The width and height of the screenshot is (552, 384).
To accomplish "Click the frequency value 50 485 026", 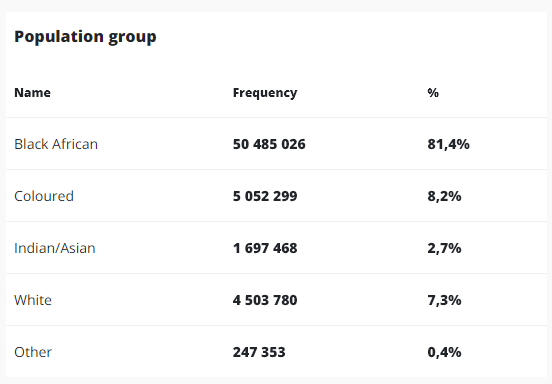I will [269, 144].
